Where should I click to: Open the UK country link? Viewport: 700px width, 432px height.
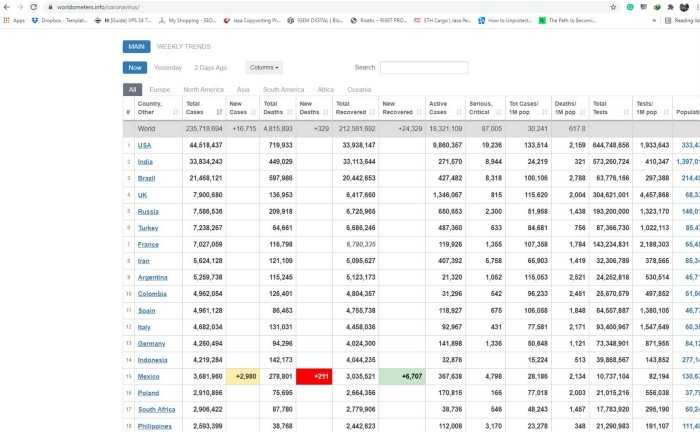click(x=142, y=195)
